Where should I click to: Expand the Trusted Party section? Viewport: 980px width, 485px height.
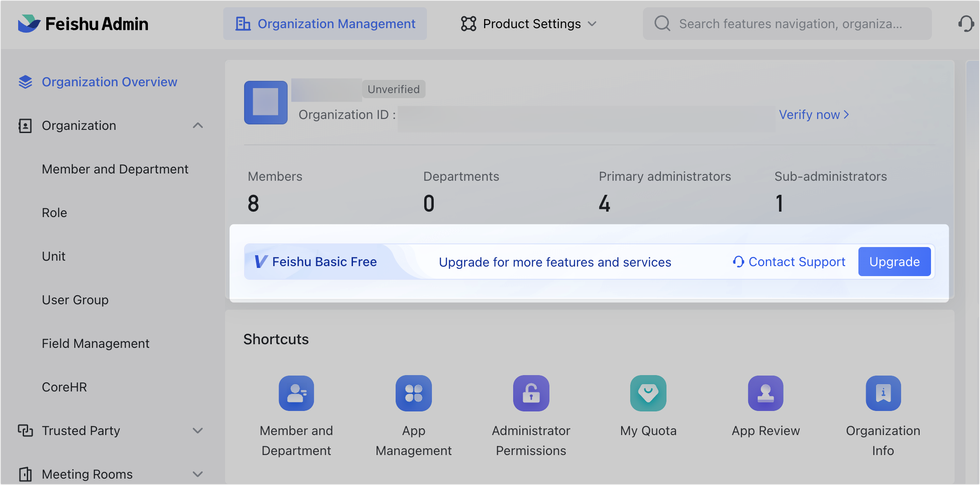(198, 431)
